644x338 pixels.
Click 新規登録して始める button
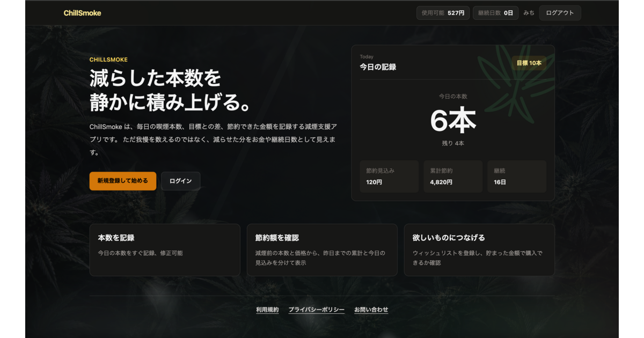click(x=123, y=181)
